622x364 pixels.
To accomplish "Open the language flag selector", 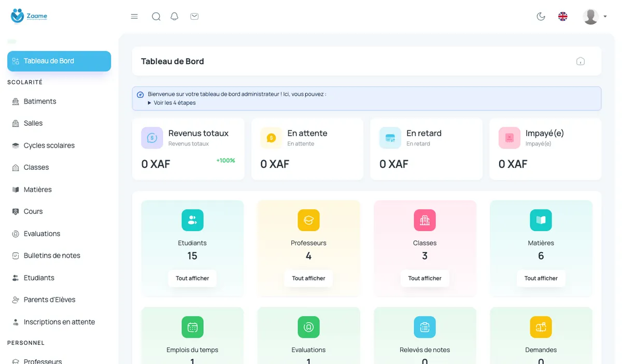I will coord(562,17).
